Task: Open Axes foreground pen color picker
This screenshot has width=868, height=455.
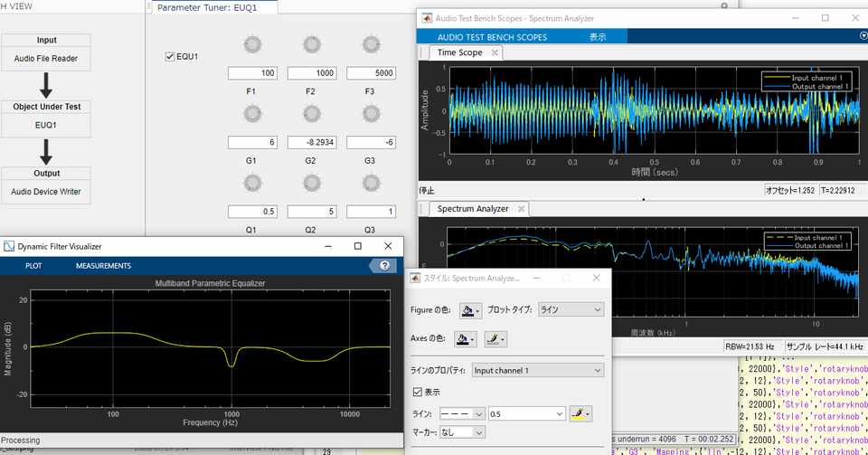Action: pos(495,338)
